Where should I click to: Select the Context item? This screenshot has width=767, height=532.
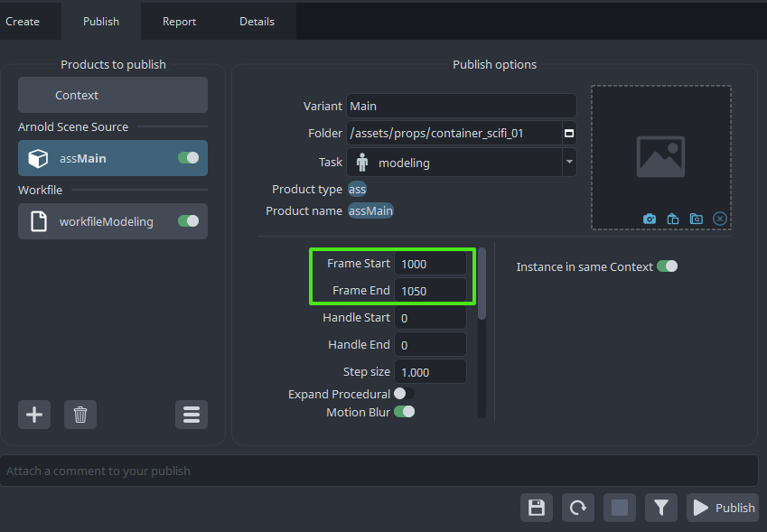point(113,95)
